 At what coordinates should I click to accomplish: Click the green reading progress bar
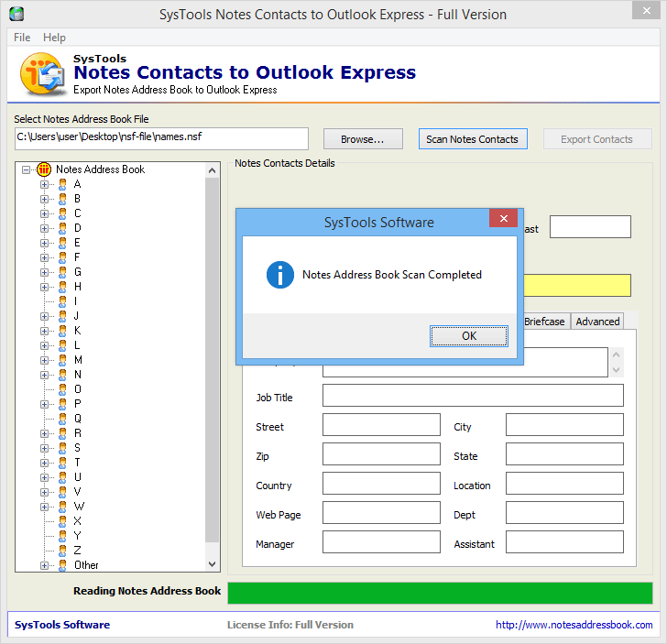tap(440, 593)
